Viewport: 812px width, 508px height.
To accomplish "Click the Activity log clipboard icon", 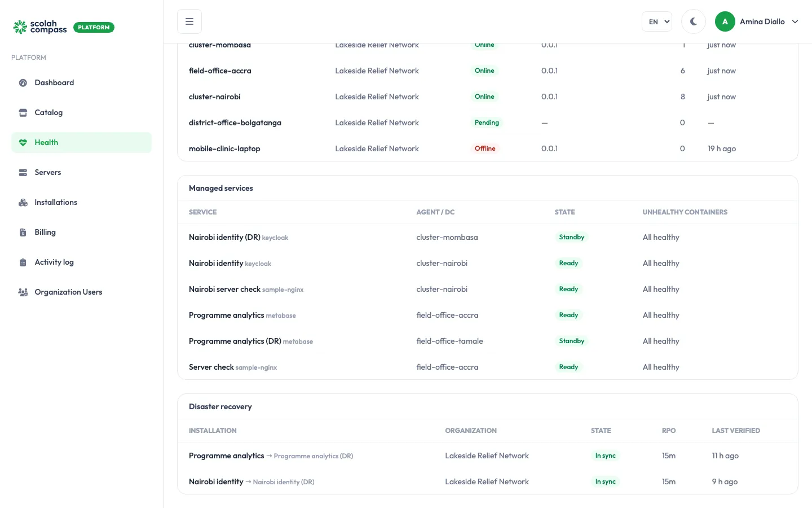I will tap(23, 262).
